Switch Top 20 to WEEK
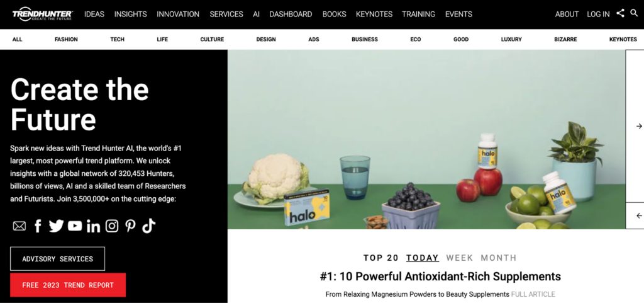Screen dimensions: 644x303 click(460, 258)
